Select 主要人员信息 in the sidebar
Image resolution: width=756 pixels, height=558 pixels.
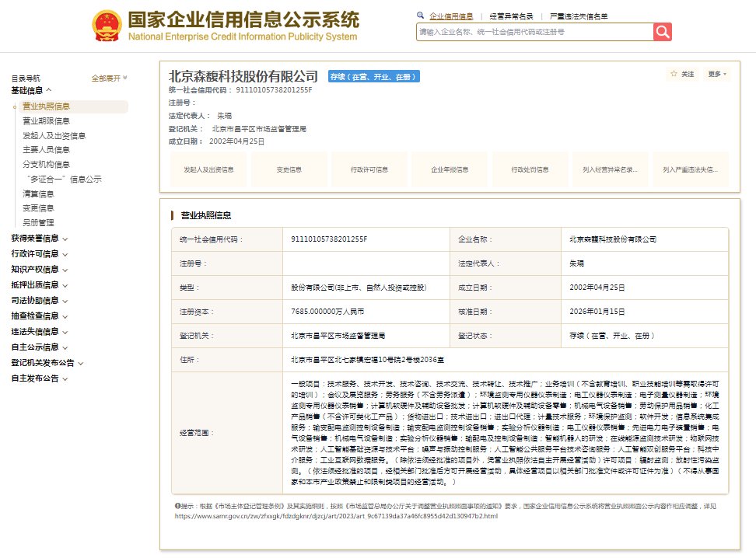click(x=46, y=150)
